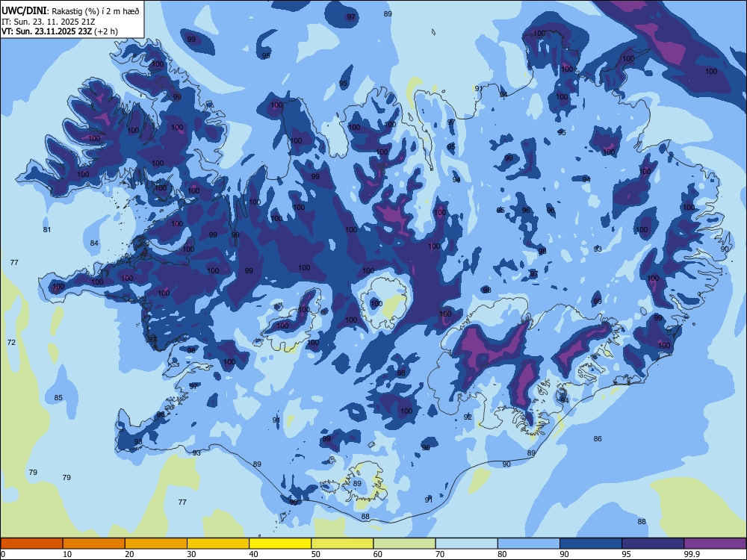Pick the pale green 60–70 legend swatch
The image size is (747, 560).
[404, 544]
